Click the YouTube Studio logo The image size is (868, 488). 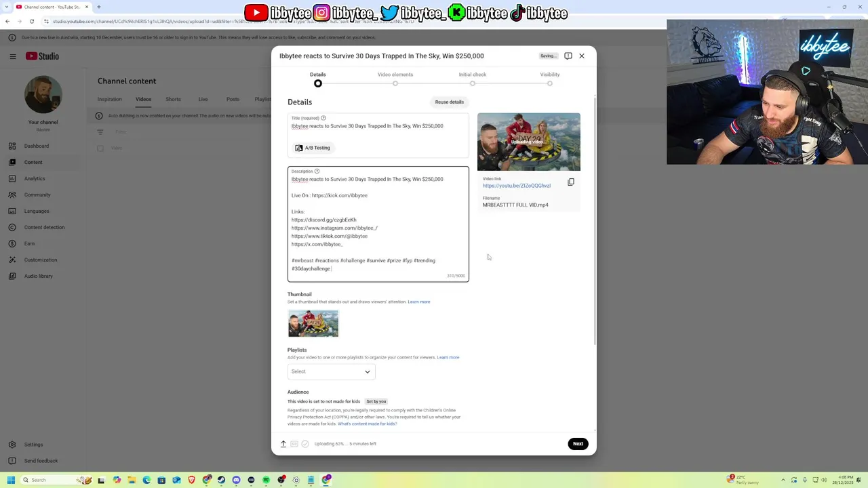coord(42,56)
